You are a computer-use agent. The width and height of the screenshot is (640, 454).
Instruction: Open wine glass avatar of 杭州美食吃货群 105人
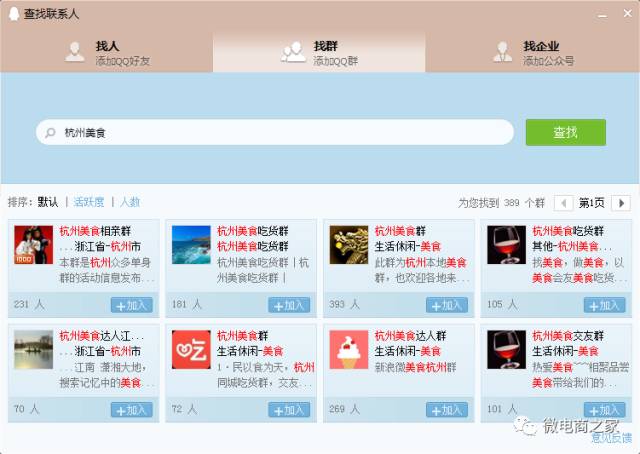507,245
